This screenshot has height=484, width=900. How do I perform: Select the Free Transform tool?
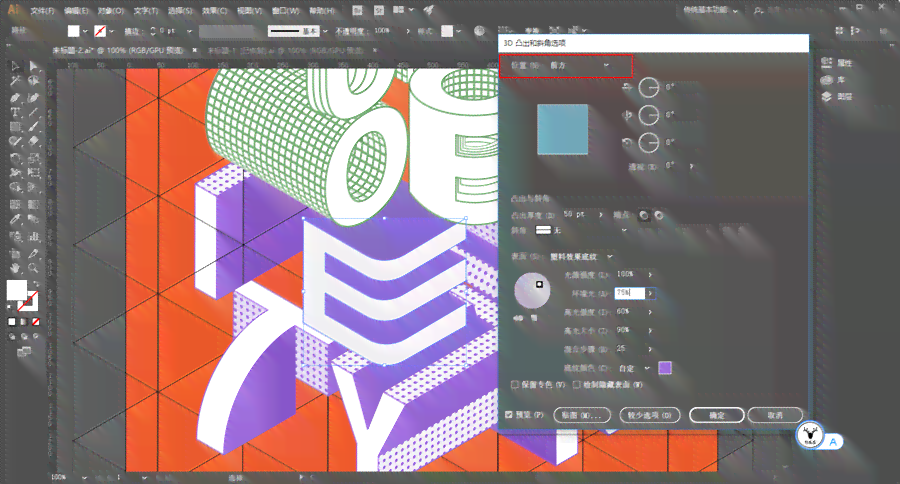pyautogui.click(x=34, y=172)
